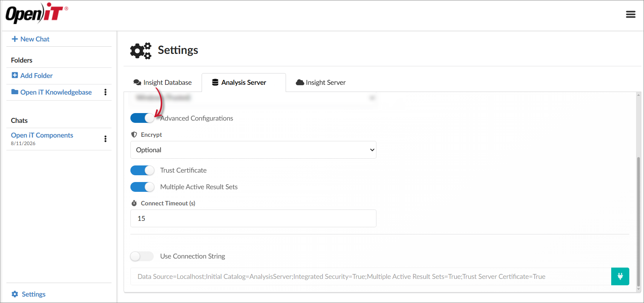Open Settings from the sidebar
The image size is (644, 303).
click(x=29, y=294)
